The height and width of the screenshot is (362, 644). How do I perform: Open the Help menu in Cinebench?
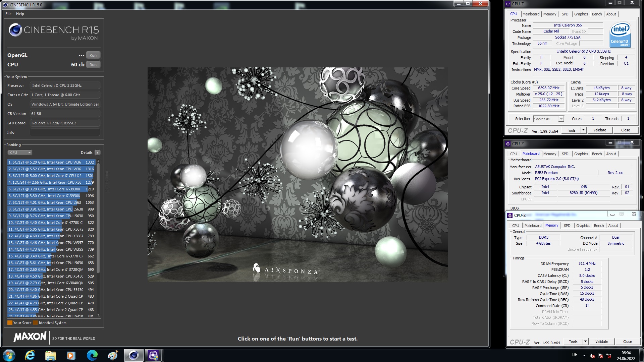pyautogui.click(x=20, y=14)
